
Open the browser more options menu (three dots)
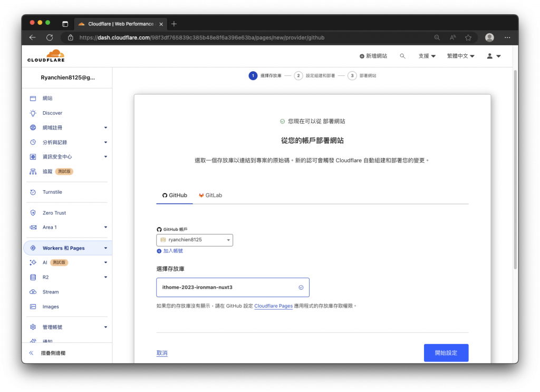[x=507, y=37]
